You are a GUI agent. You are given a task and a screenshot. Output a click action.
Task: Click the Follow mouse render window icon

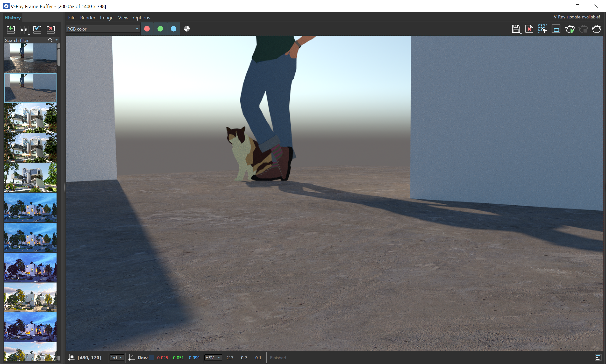pos(556,29)
